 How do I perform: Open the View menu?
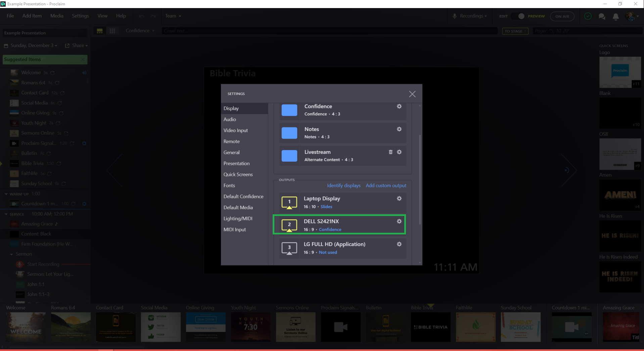102,16
